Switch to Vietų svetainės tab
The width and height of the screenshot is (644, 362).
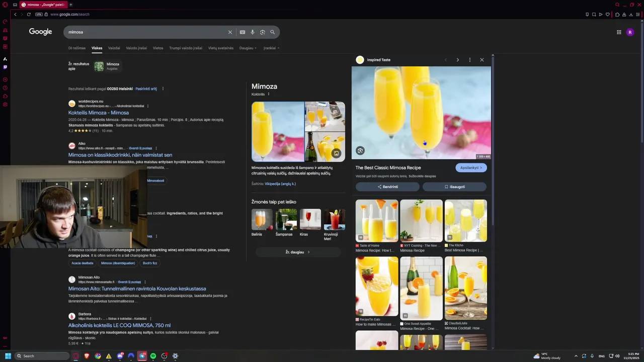(x=221, y=48)
